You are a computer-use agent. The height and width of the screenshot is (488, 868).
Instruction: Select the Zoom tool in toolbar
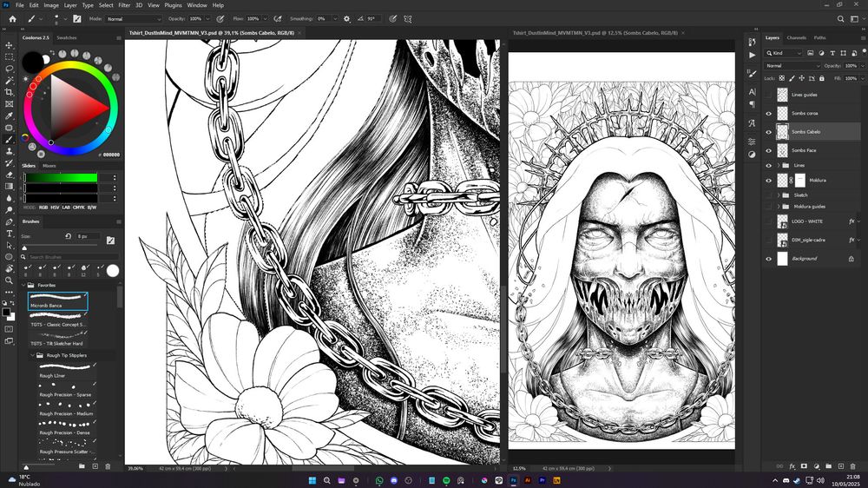pyautogui.click(x=9, y=280)
